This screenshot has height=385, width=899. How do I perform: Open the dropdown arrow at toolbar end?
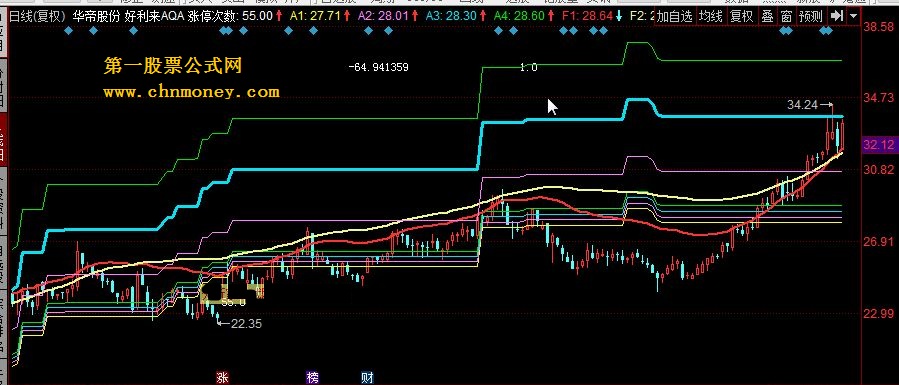pyautogui.click(x=854, y=16)
